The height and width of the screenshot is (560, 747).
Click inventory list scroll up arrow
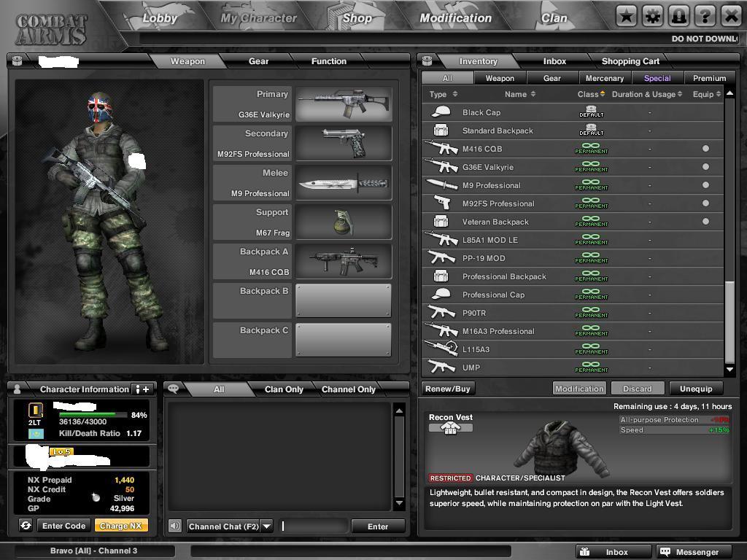(x=729, y=93)
